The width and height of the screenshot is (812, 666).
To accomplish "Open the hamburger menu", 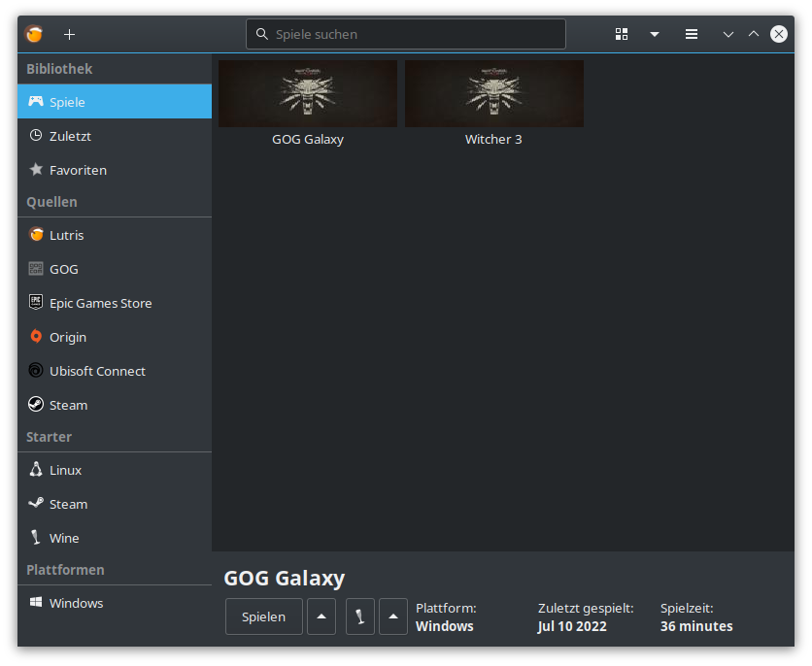I will coord(692,34).
